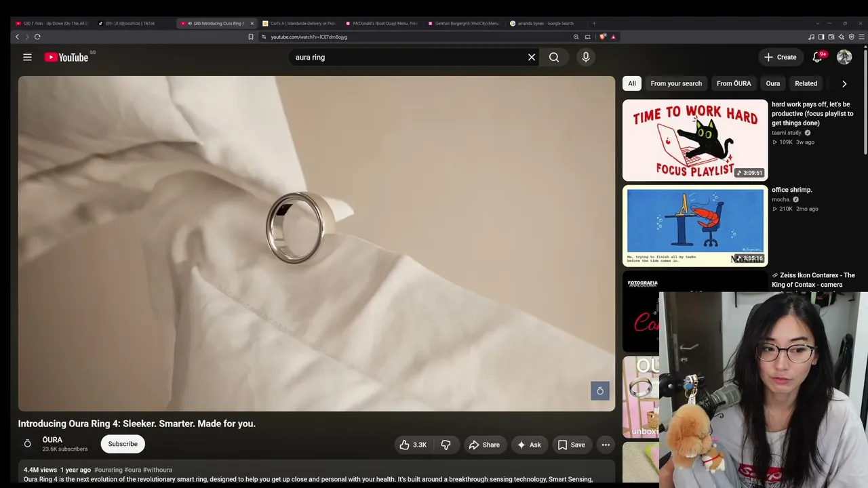This screenshot has width=868, height=488.
Task: Subscribe to the ŌURA channel
Action: (123, 444)
